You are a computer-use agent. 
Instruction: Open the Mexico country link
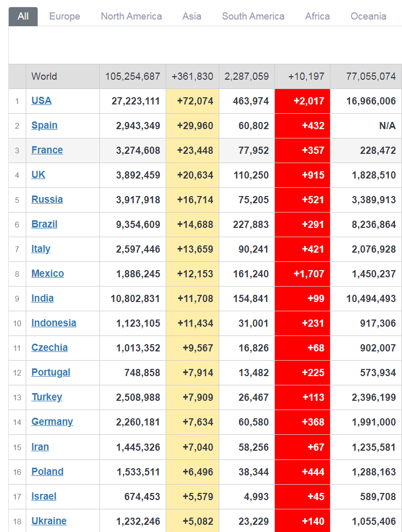[x=47, y=274]
